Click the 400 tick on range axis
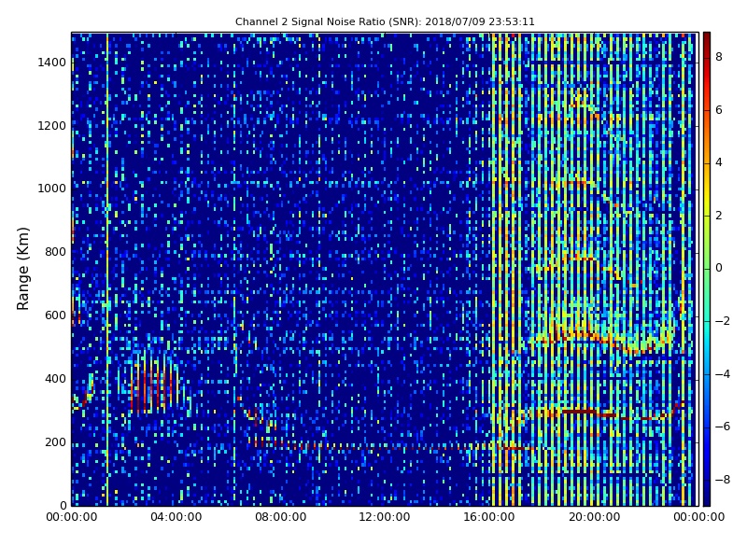Screen dimensions: 747x560 [55, 379]
